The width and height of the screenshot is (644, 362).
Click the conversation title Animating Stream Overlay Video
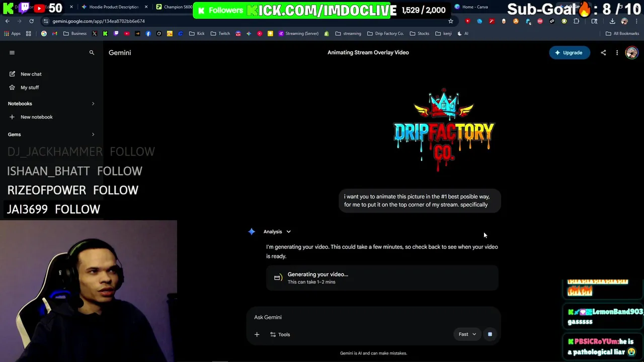click(x=368, y=52)
